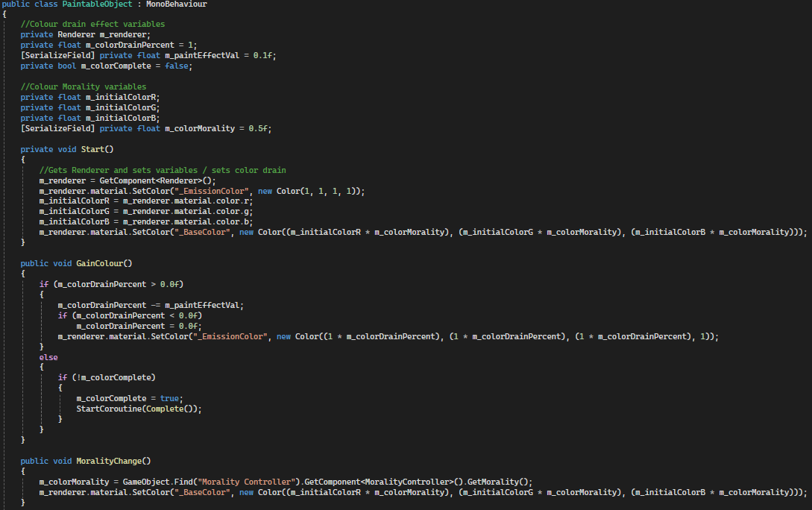
Task: Click the value '0.1f' in declaration
Action: (x=262, y=55)
